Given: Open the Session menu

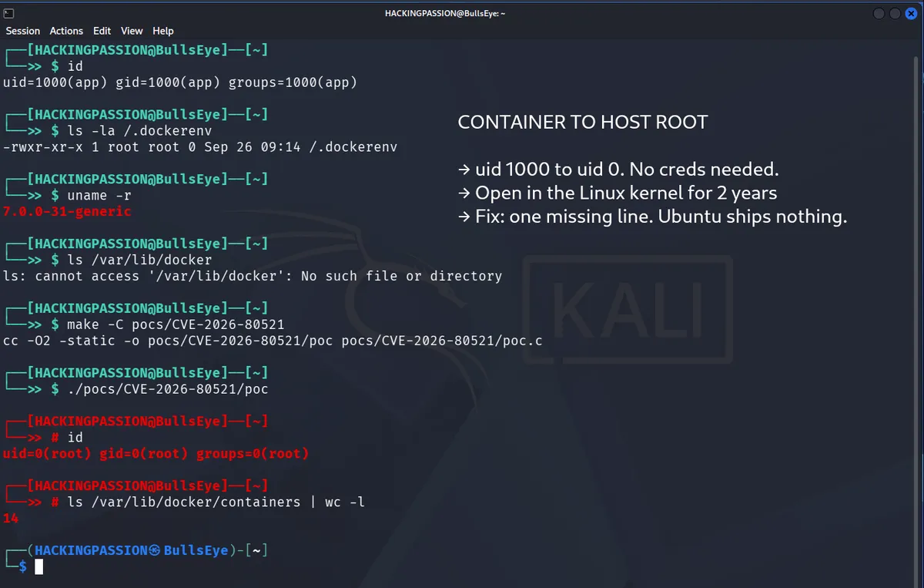Looking at the screenshot, I should tap(23, 31).
